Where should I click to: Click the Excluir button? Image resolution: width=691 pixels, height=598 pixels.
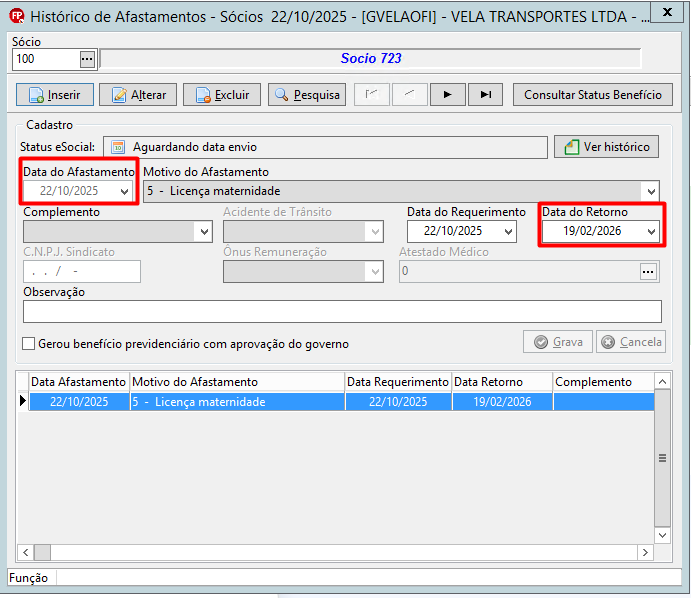click(x=222, y=95)
